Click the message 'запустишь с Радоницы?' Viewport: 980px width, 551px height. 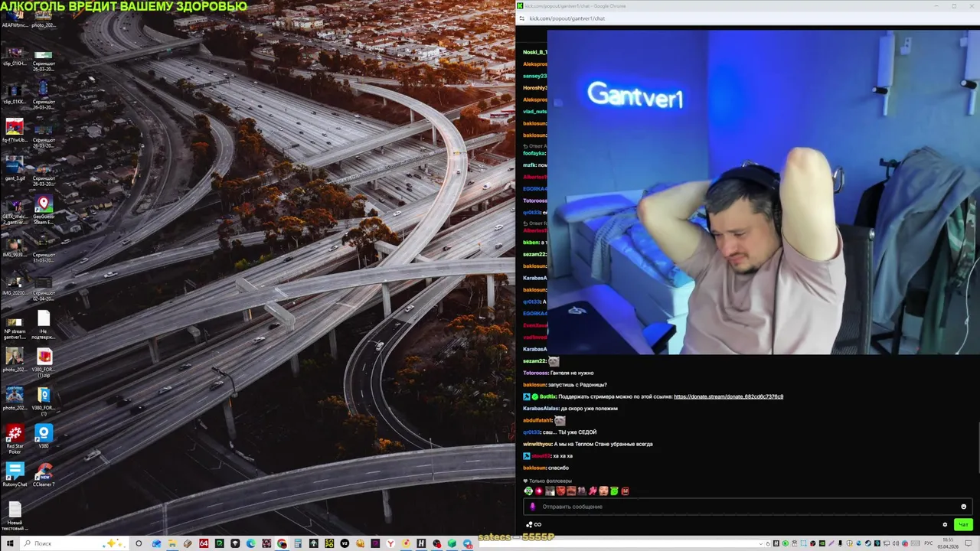click(x=579, y=385)
